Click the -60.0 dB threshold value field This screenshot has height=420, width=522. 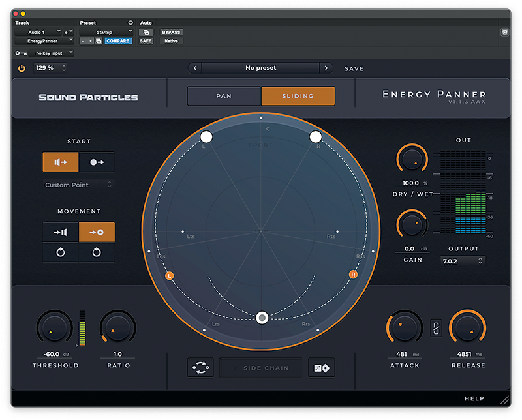[55, 354]
